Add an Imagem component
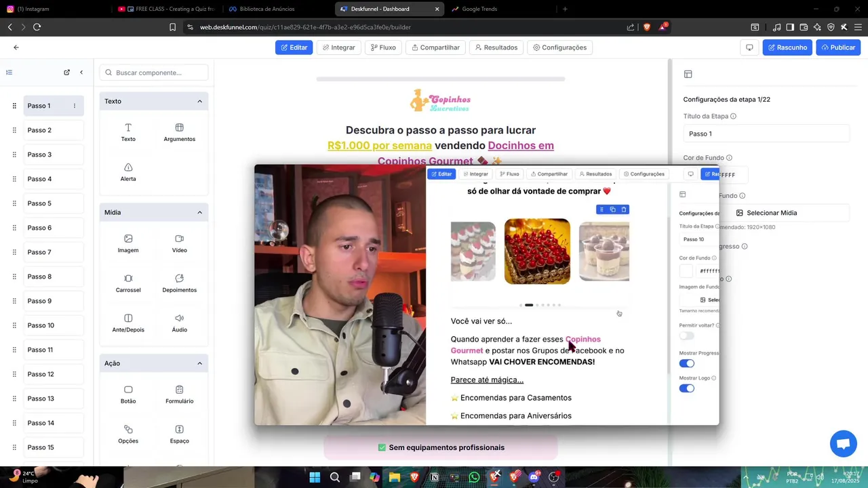 pos(128,244)
